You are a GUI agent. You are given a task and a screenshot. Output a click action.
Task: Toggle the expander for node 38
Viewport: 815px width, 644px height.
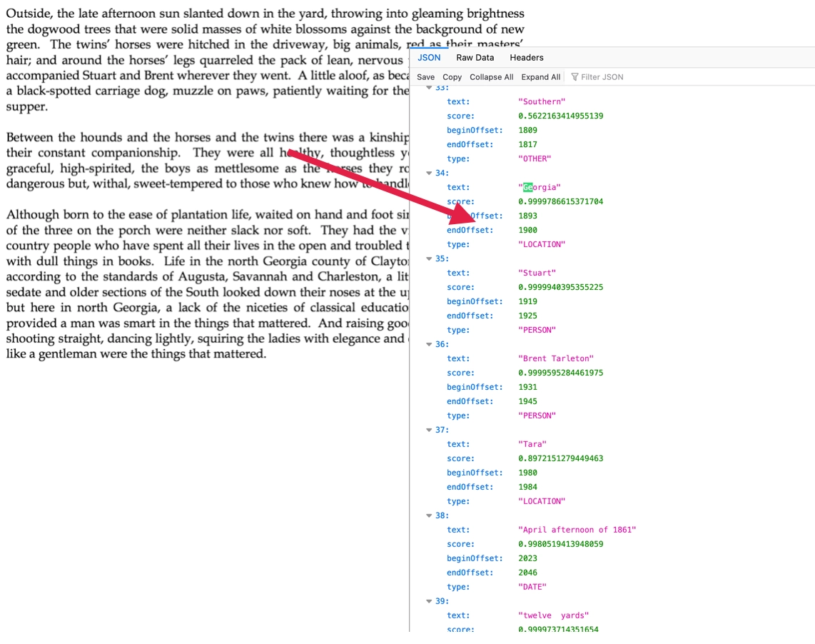coord(429,515)
